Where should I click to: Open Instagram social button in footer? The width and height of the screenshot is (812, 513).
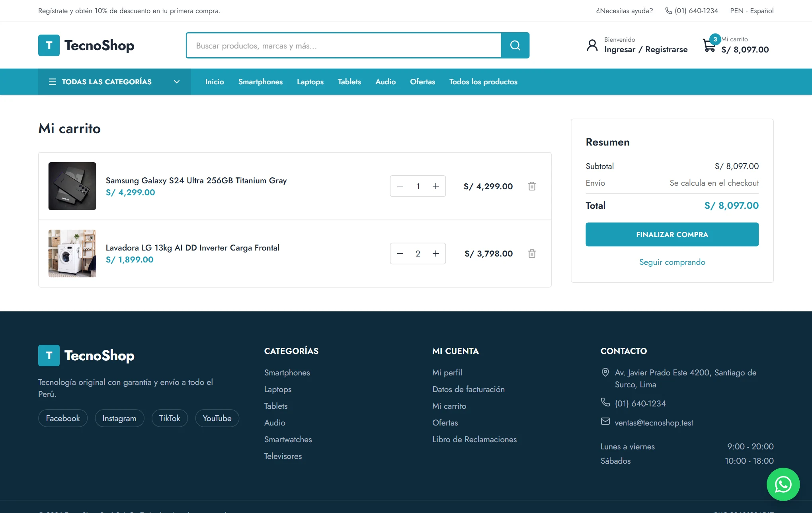pyautogui.click(x=119, y=418)
